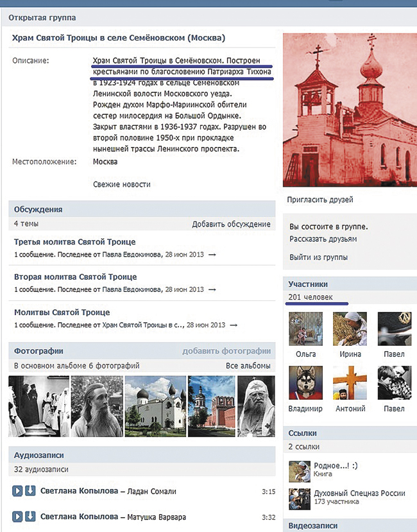
Task: Open the topic Вторая молитва Святой Троице
Action: pyautogui.click(x=75, y=277)
